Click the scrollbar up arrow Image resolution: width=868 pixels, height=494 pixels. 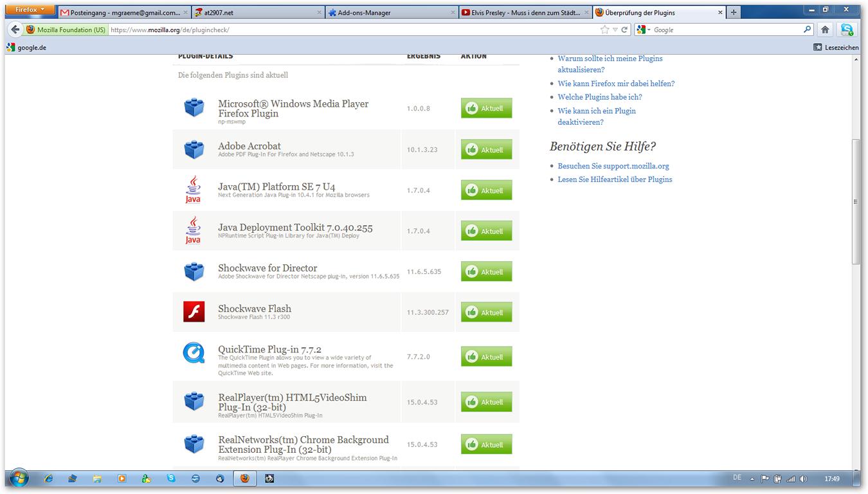pos(856,60)
